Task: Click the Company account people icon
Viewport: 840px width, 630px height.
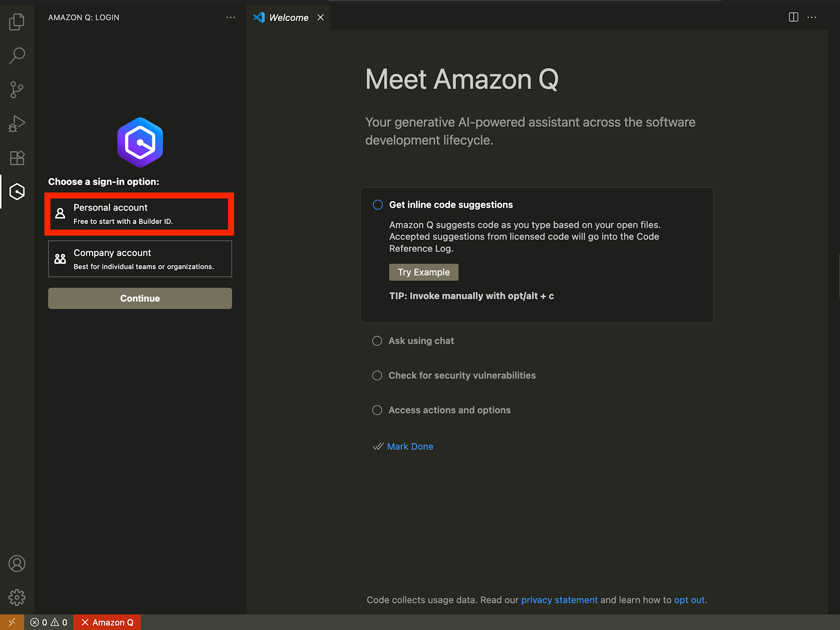Action: pos(60,259)
